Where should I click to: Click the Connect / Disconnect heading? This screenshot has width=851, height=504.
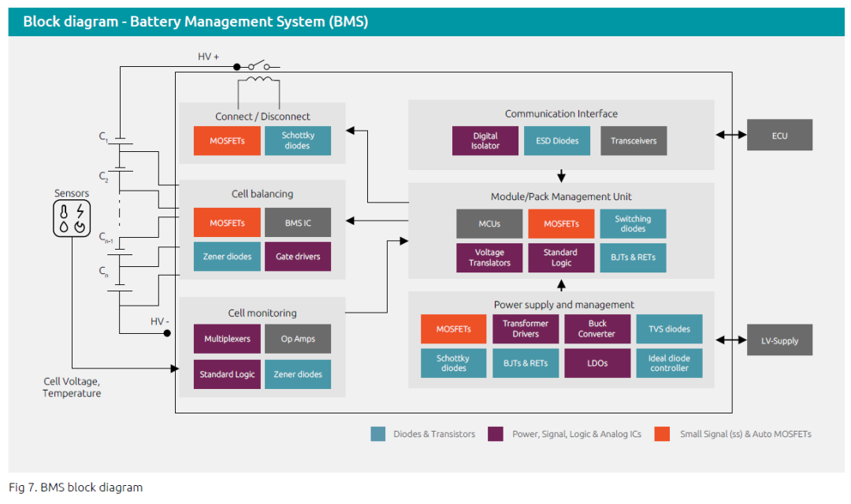click(x=262, y=116)
